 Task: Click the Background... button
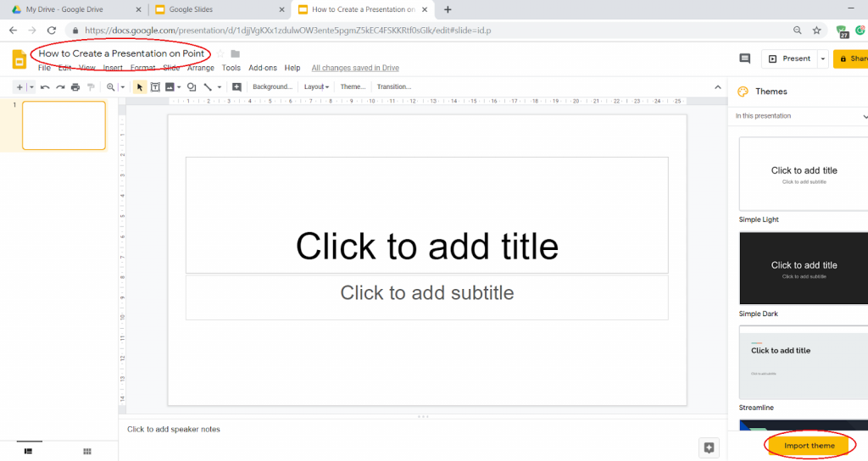click(x=272, y=86)
